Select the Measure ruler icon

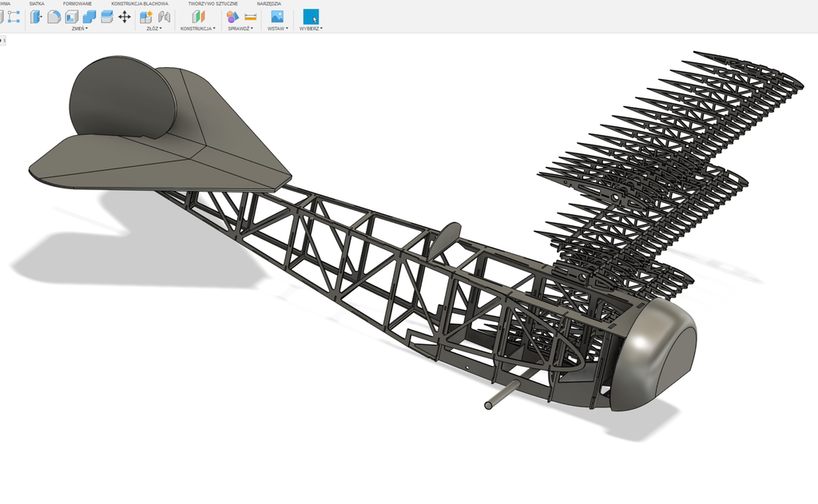point(250,17)
